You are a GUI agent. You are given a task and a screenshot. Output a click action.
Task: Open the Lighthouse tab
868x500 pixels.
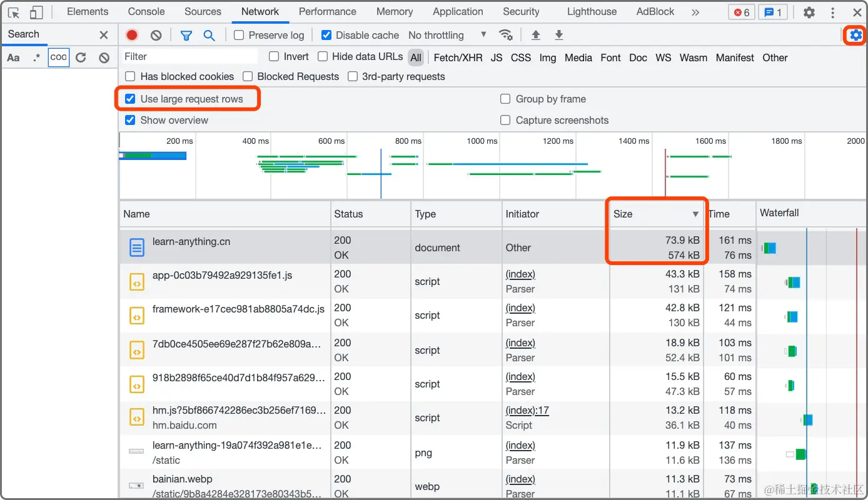(x=592, y=12)
